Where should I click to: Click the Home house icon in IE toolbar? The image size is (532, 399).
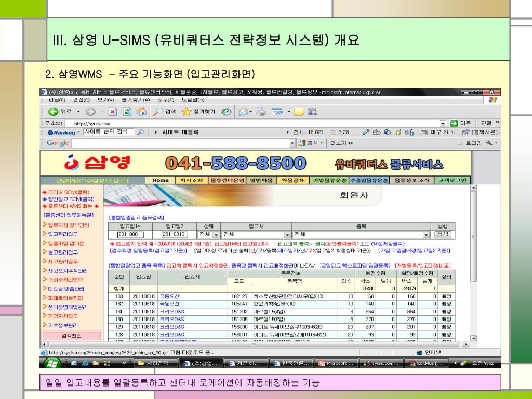point(141,111)
